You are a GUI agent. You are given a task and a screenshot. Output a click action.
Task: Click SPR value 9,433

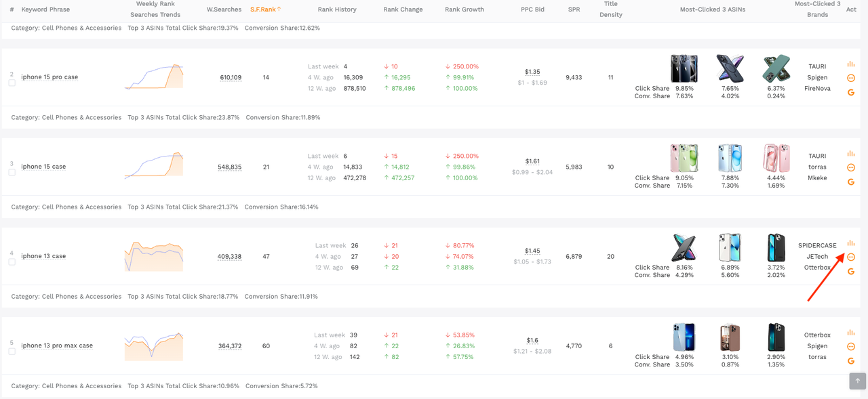coord(574,77)
